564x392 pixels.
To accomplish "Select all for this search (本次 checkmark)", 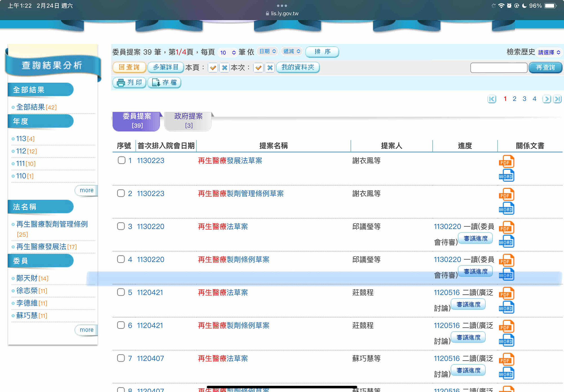I will click(258, 68).
